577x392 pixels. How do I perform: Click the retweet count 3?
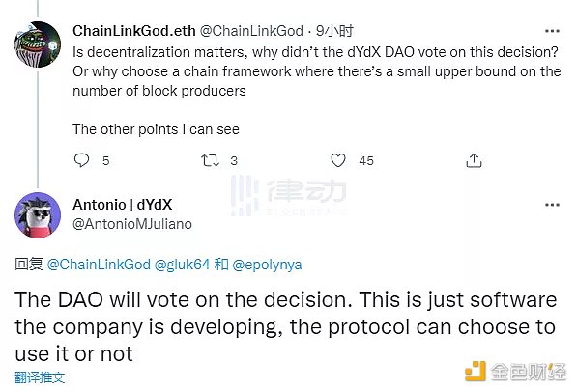point(234,160)
